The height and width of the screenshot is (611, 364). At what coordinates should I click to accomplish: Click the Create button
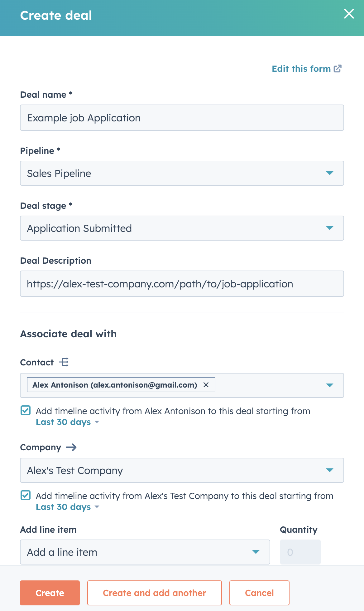(x=50, y=593)
